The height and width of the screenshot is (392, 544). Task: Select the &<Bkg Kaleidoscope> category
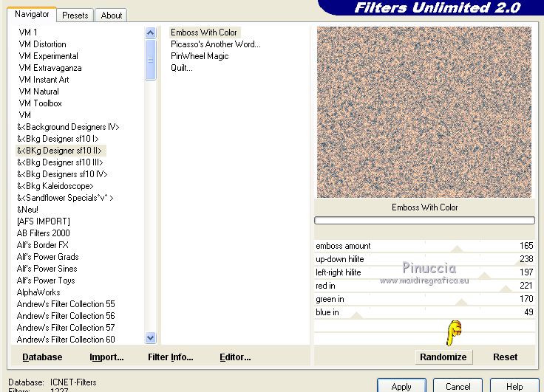pos(55,186)
